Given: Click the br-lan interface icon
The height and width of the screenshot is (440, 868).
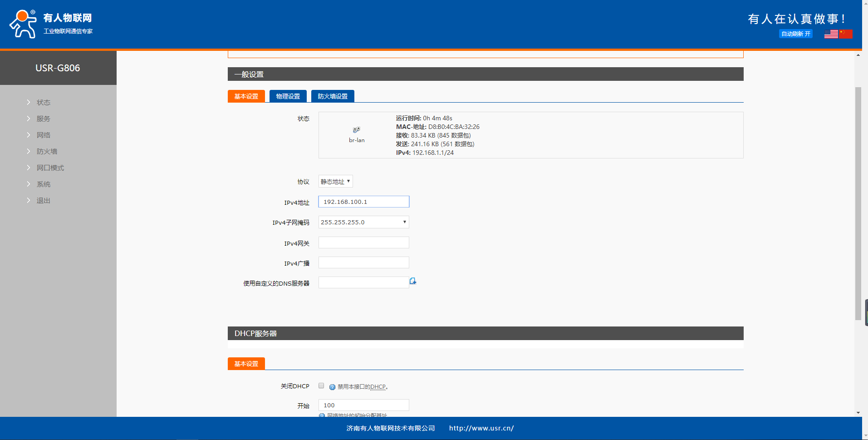Looking at the screenshot, I should click(x=357, y=130).
